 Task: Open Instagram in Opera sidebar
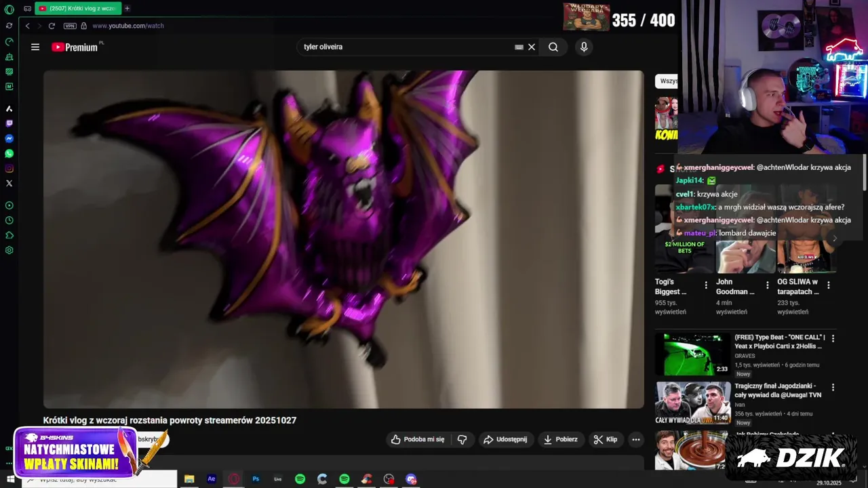click(9, 168)
